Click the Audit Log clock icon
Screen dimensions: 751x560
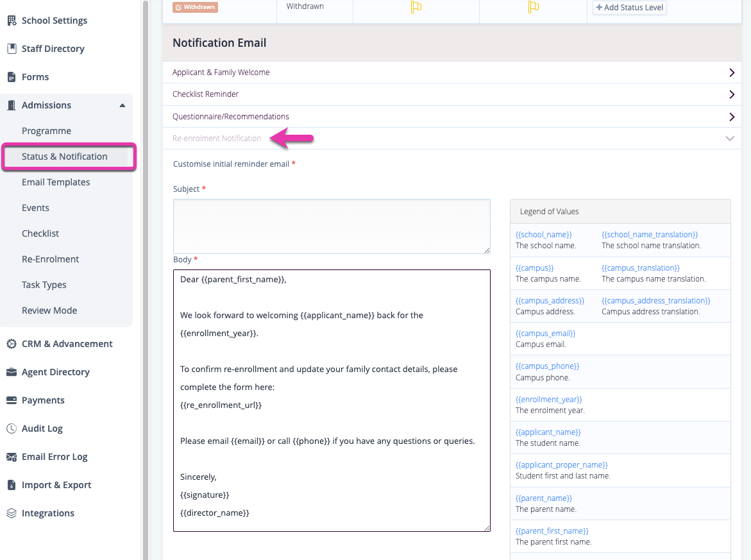(11, 428)
